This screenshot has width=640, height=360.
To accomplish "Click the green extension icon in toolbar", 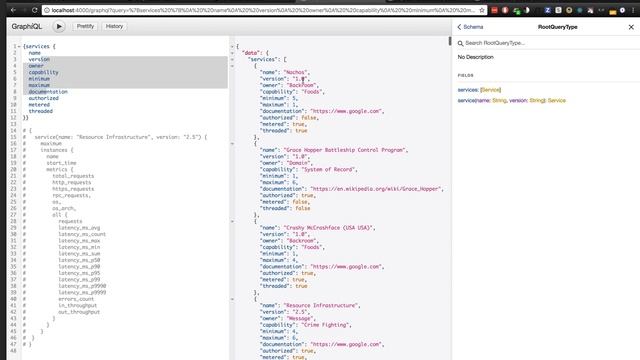I will 516,11.
